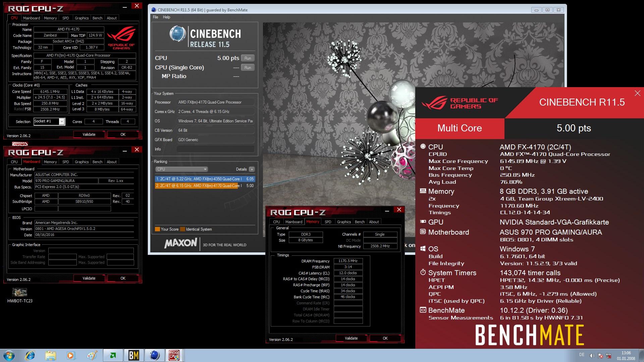Open Windows Media Player taskbar icon
Viewport: 644px width, 362px height.
tap(71, 355)
